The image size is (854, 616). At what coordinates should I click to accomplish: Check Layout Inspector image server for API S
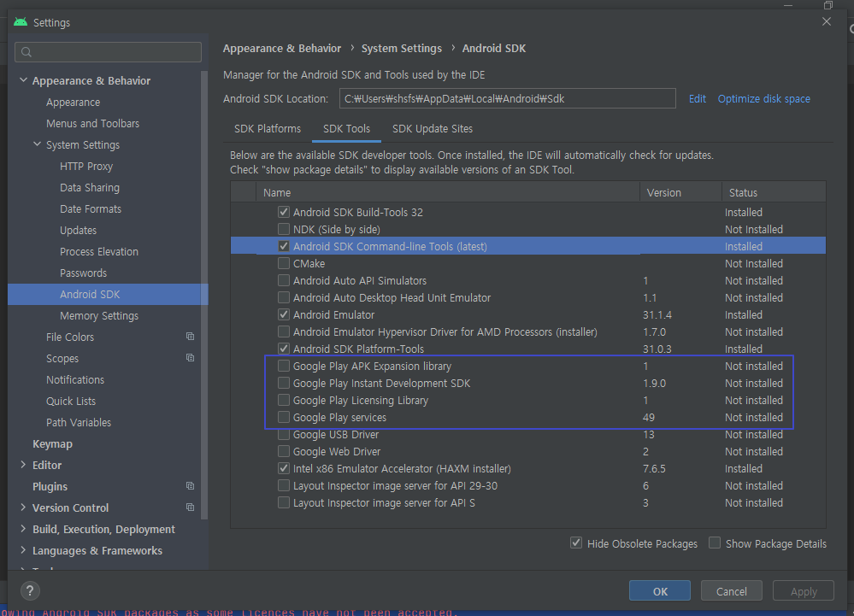(x=283, y=502)
